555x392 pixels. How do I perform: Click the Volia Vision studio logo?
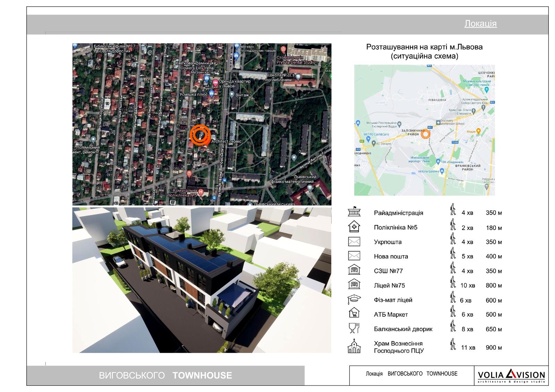511,376
